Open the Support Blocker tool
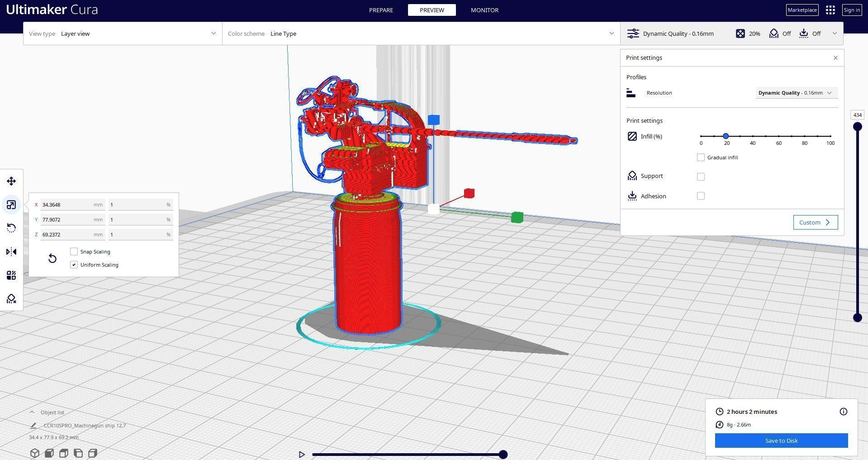 tap(11, 299)
